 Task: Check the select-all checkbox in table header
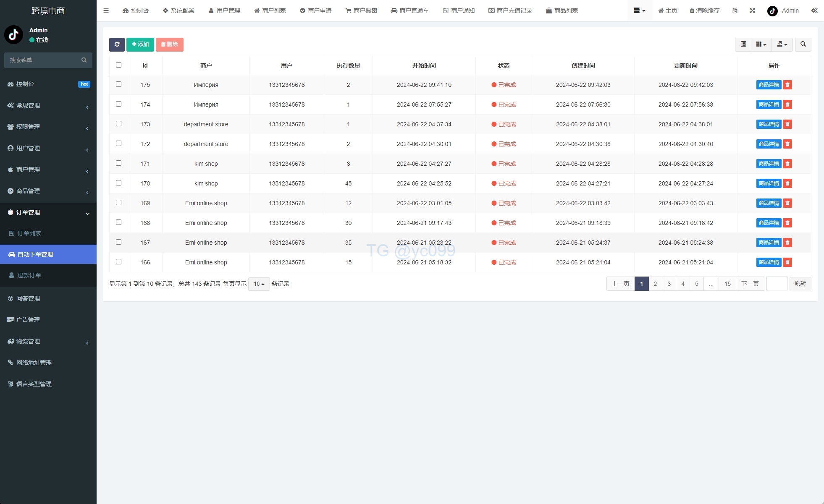[118, 65]
